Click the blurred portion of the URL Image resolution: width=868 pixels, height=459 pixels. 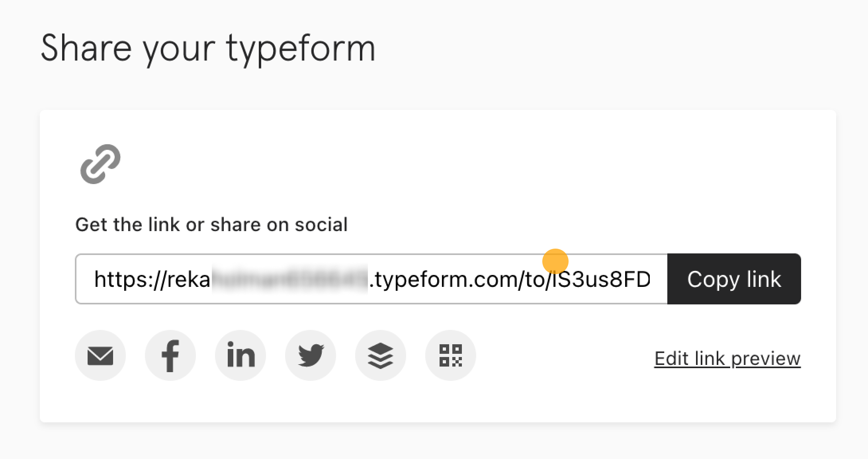pyautogui.click(x=289, y=279)
